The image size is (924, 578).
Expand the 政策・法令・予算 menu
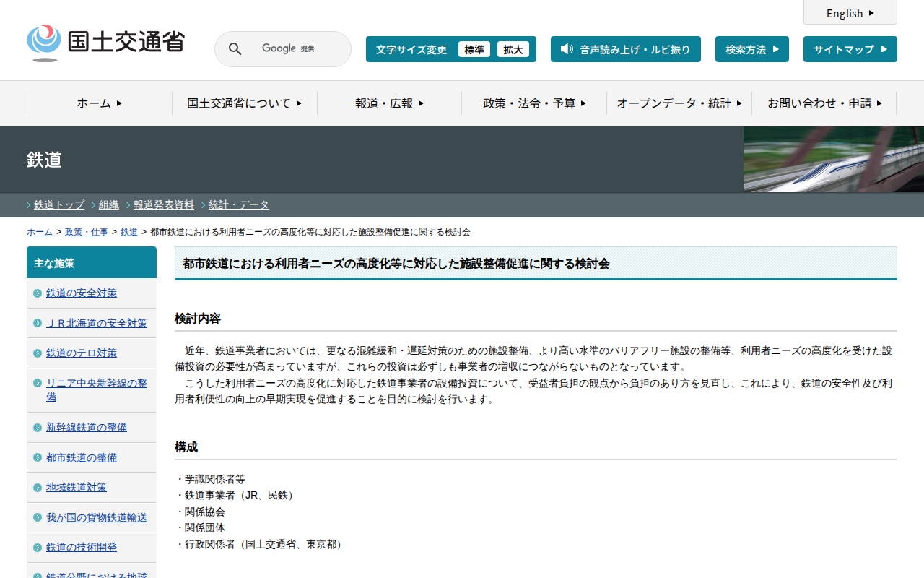pos(534,103)
